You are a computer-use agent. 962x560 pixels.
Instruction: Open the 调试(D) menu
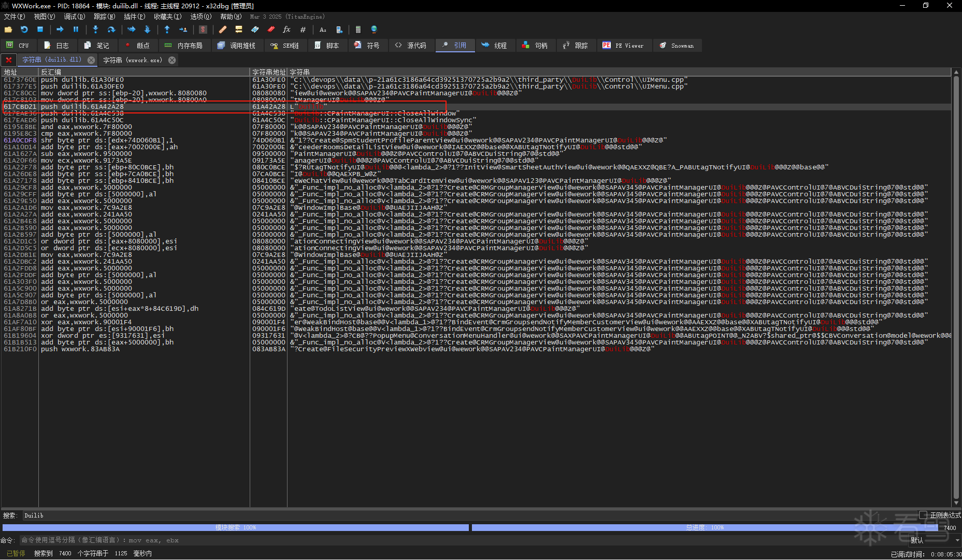point(74,17)
